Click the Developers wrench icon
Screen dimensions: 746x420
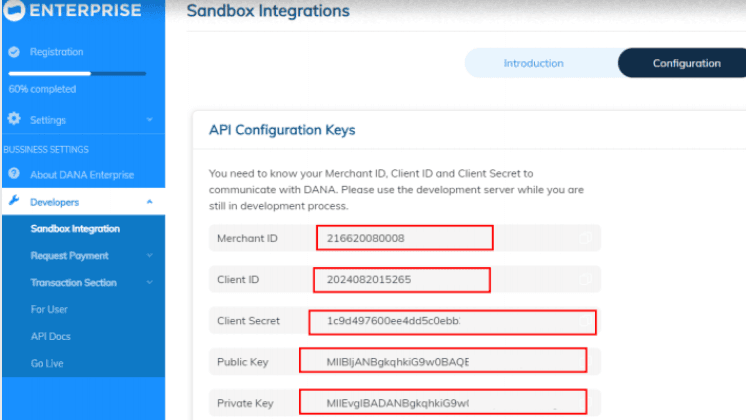14,202
